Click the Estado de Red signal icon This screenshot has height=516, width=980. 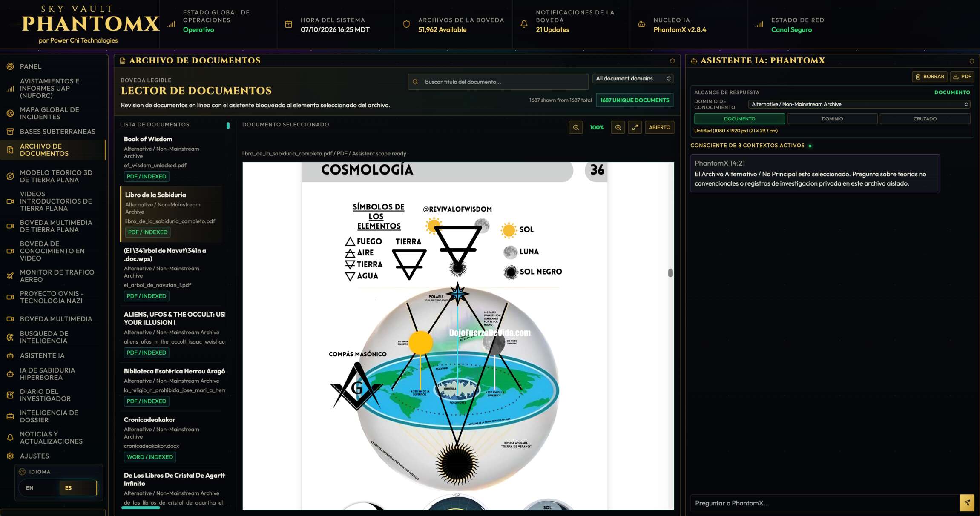click(x=759, y=24)
